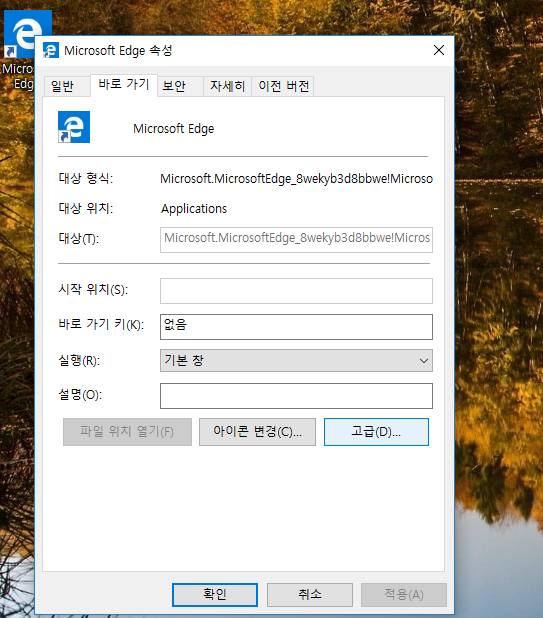Click the Applications location text
The height and width of the screenshot is (618, 543).
[x=194, y=208]
